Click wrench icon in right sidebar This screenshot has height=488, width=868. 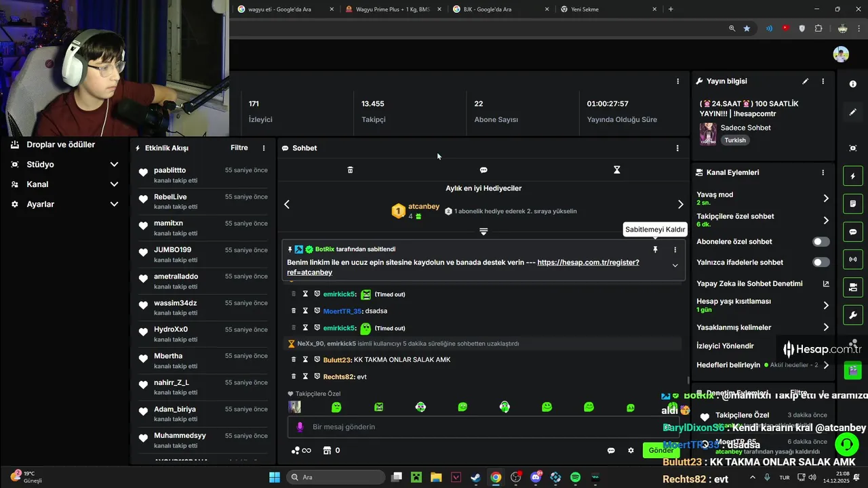pos(853,315)
